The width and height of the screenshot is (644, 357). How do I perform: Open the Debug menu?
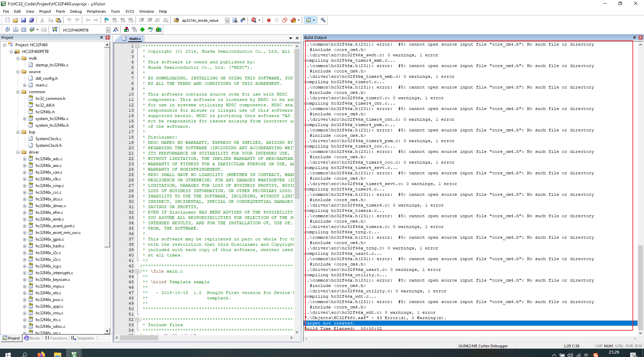click(x=76, y=11)
